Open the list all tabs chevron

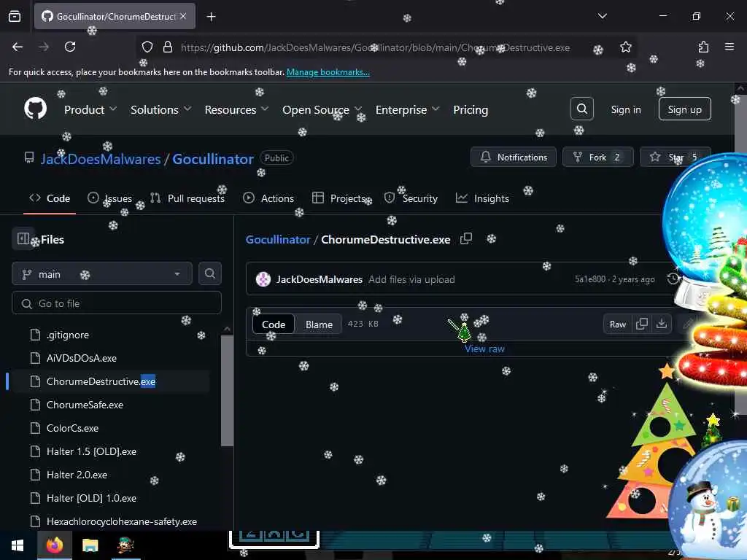pos(602,16)
